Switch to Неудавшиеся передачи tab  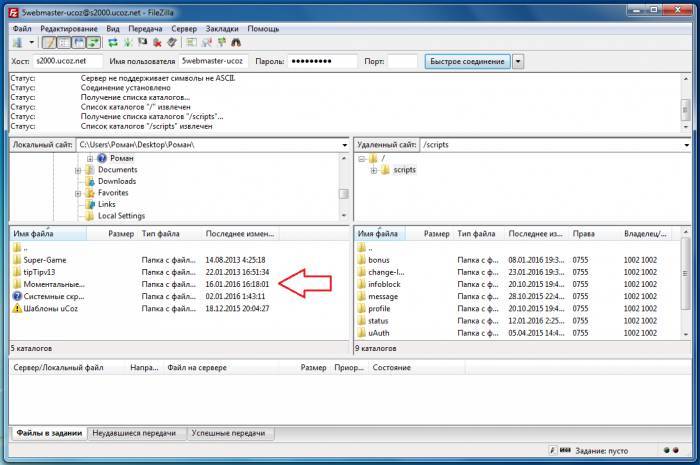click(x=134, y=433)
